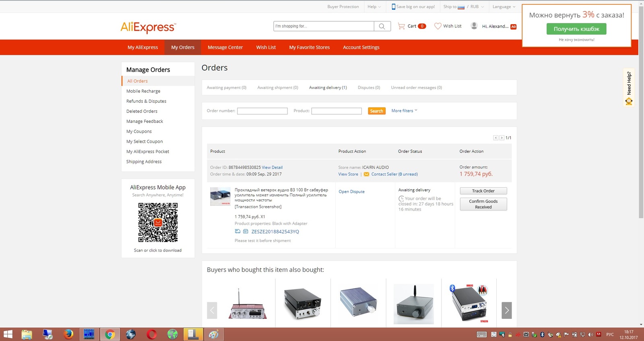Click the mobile phone app icon
The height and width of the screenshot is (341, 644).
pos(393,6)
